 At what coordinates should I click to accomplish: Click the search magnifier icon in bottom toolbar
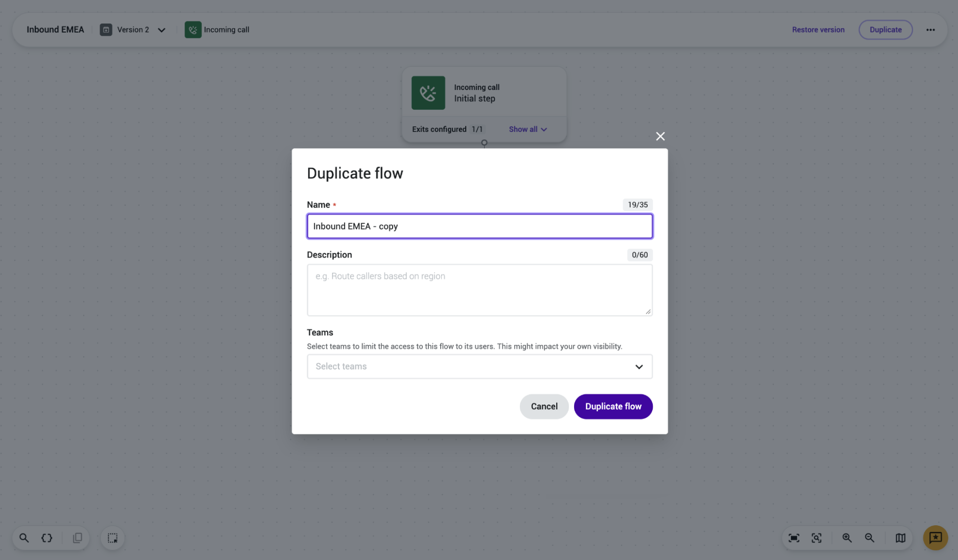pos(24,538)
